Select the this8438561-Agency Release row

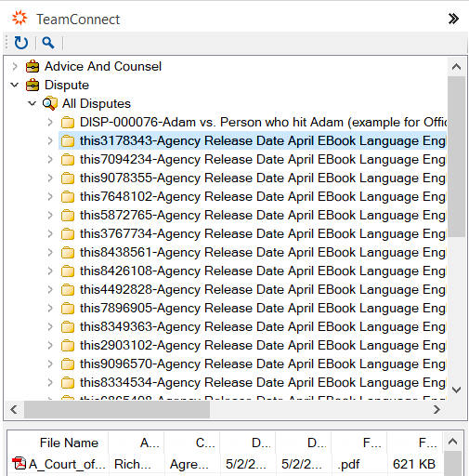263,252
